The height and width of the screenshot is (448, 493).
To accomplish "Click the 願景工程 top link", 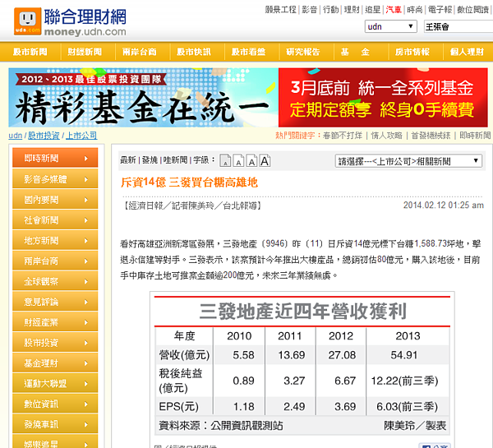I will (x=281, y=10).
